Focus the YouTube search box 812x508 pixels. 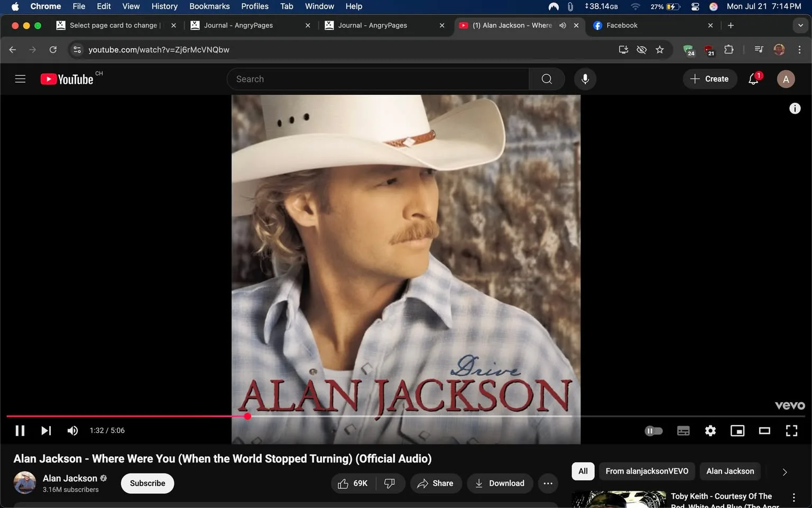[378, 79]
